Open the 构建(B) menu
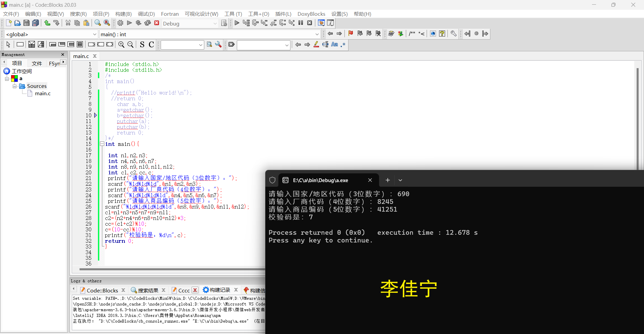 point(123,14)
